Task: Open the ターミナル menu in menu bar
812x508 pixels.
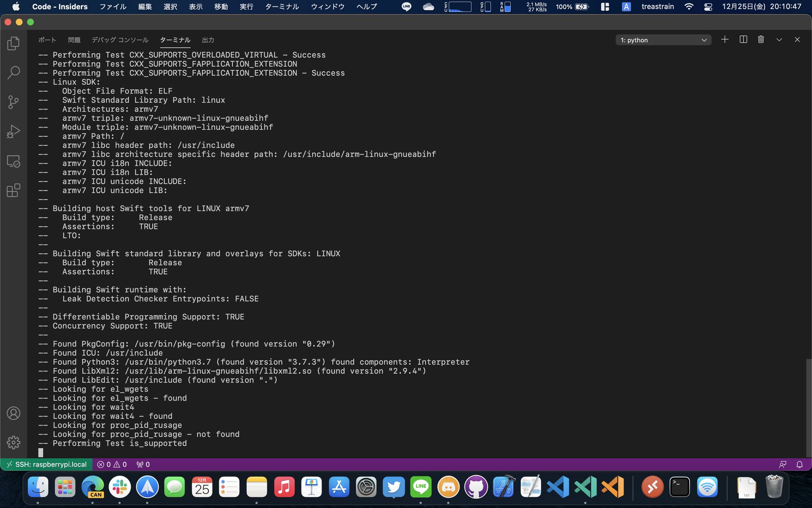Action: (x=282, y=7)
